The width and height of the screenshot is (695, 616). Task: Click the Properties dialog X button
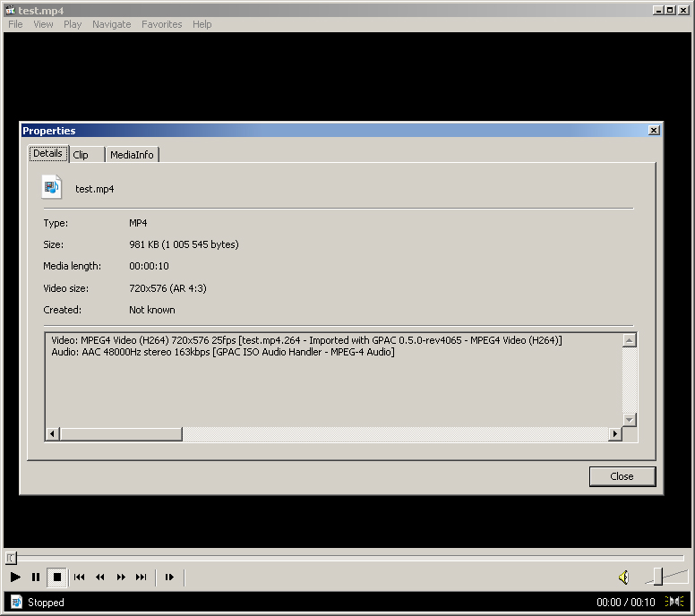[654, 131]
